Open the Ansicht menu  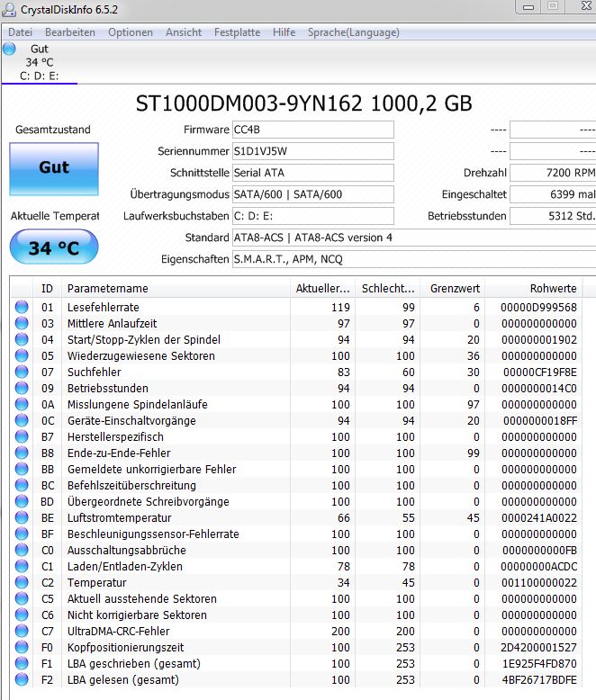[x=184, y=32]
